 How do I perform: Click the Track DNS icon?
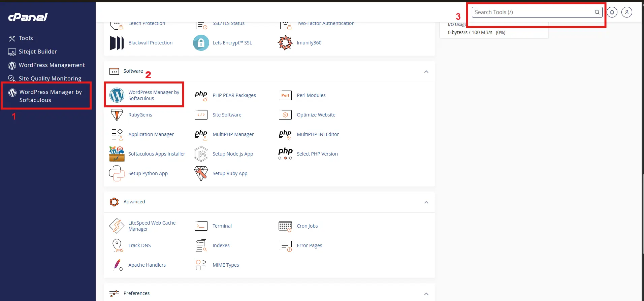pos(117,245)
